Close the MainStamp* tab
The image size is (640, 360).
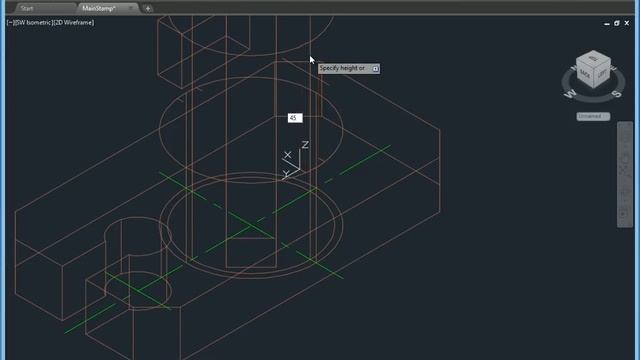(131, 8)
